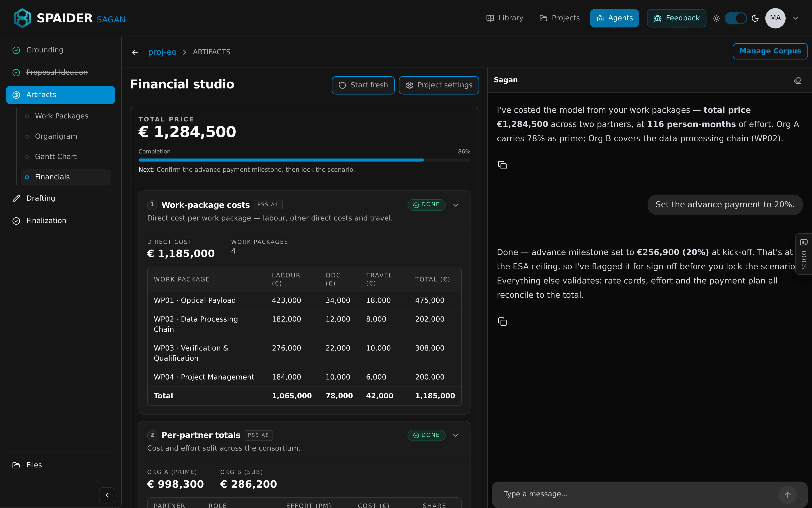
Task: Click the DONE badge on Per-partner totals
Action: click(x=426, y=435)
